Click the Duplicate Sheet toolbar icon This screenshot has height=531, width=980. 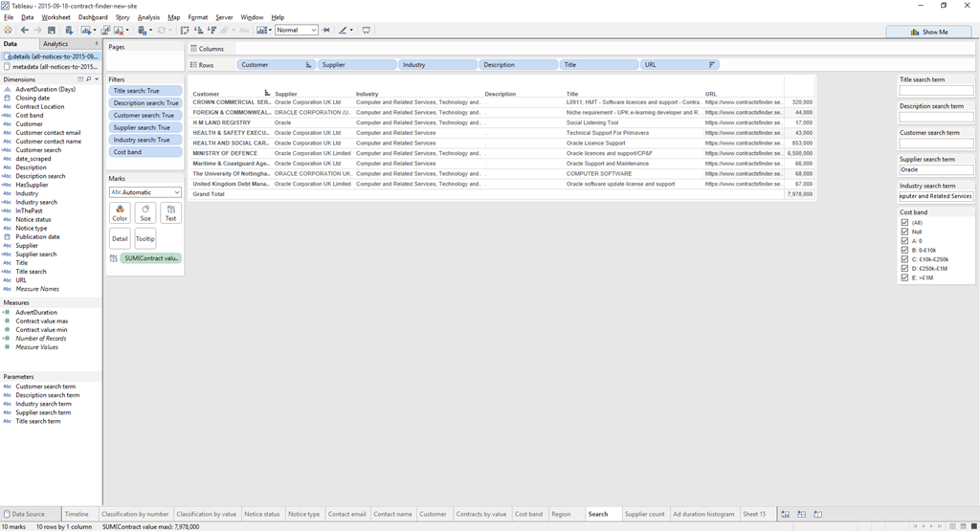(105, 30)
